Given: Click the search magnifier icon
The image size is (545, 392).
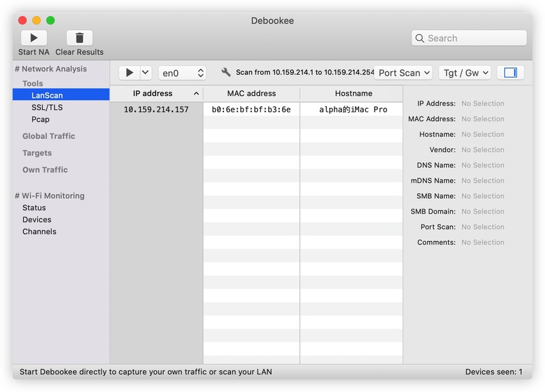Looking at the screenshot, I should (x=420, y=38).
